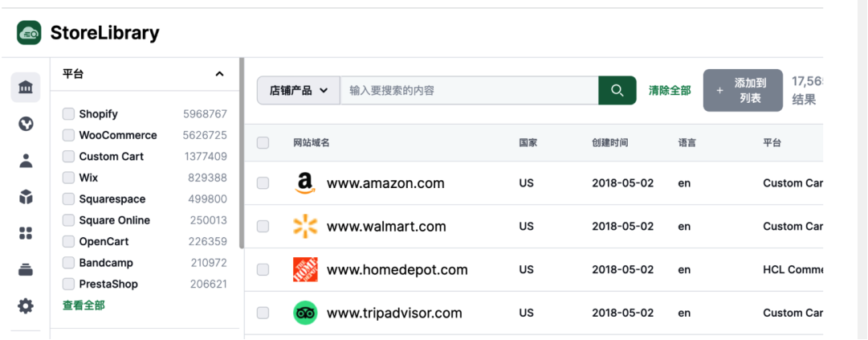Image resolution: width=868 pixels, height=340 pixels.
Task: Click the 添加到列表 button
Action: [x=743, y=90]
